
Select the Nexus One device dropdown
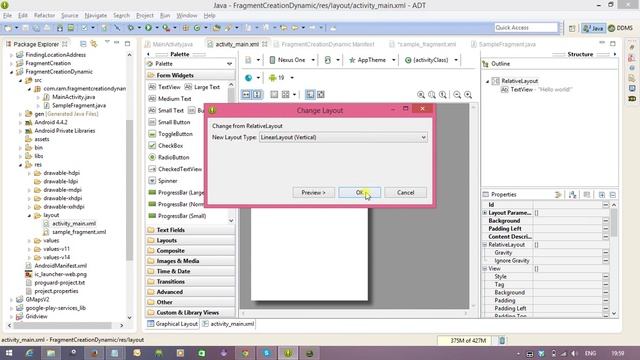291,60
